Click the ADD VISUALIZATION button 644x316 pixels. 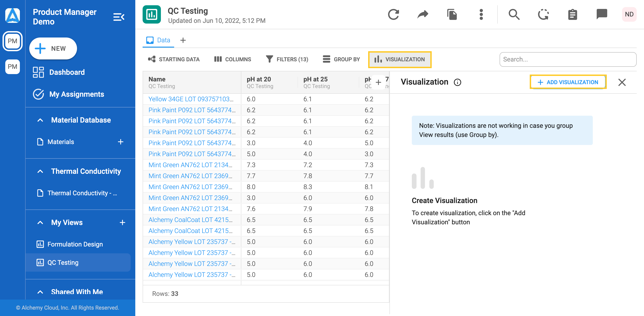pyautogui.click(x=568, y=82)
